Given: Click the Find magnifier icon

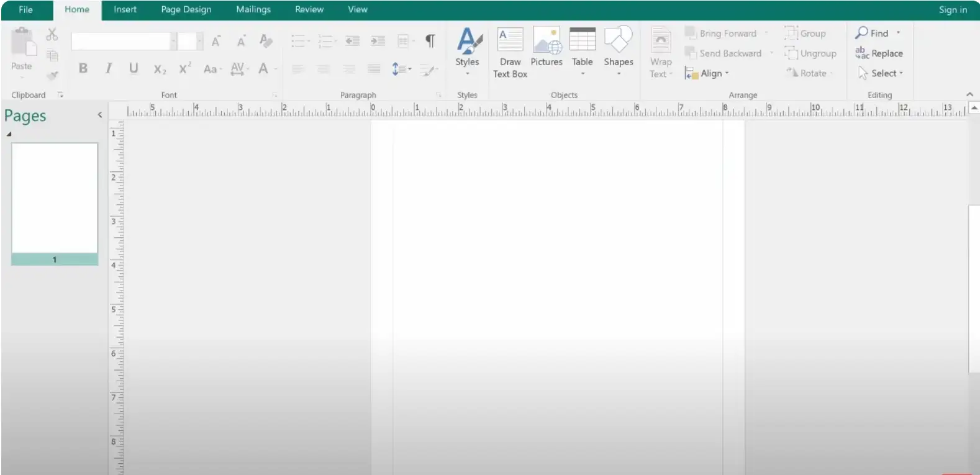Looking at the screenshot, I should click(862, 33).
